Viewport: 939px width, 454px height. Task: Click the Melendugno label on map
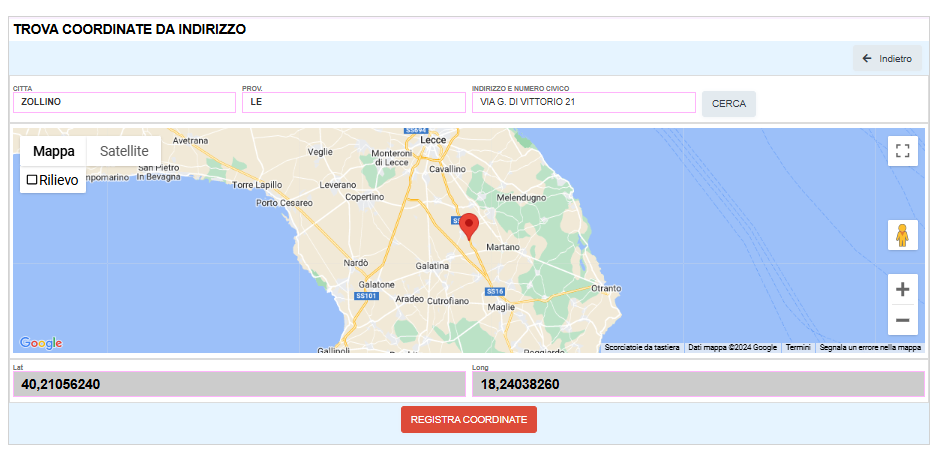[522, 197]
